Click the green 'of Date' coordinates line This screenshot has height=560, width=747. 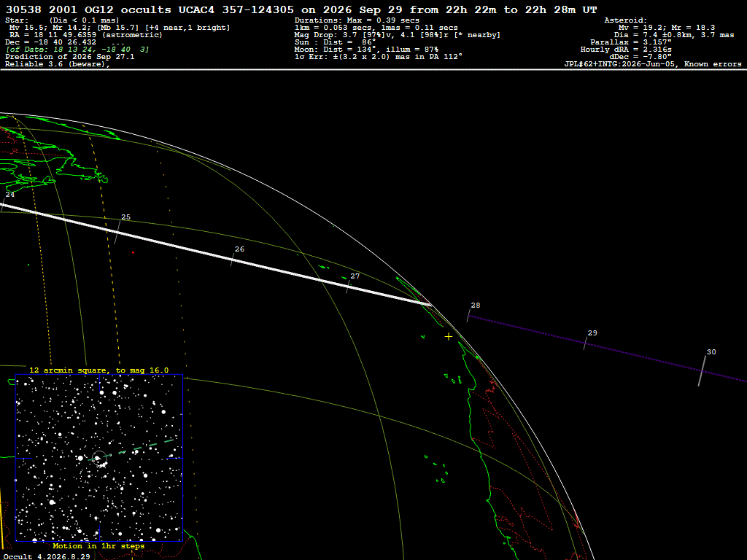tap(77, 50)
